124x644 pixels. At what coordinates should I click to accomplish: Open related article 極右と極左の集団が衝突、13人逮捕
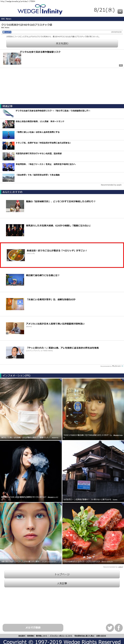point(40,121)
